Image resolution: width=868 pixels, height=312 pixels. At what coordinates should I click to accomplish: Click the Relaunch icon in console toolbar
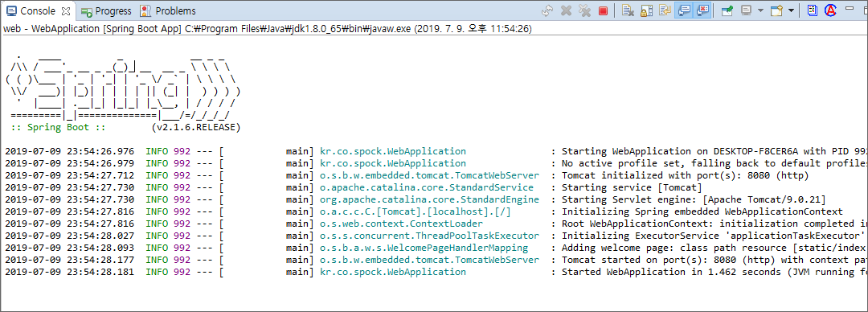point(547,10)
